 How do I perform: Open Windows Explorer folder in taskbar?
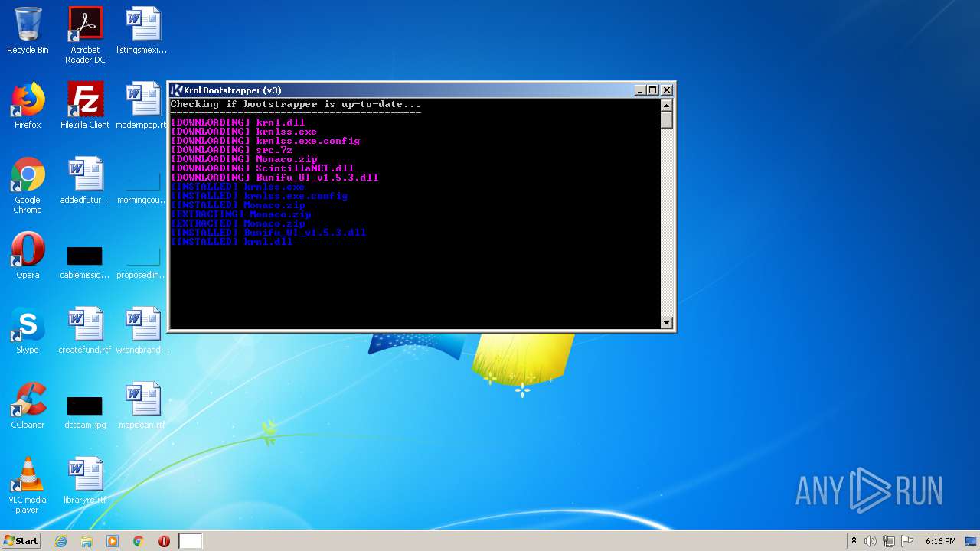coord(87,541)
